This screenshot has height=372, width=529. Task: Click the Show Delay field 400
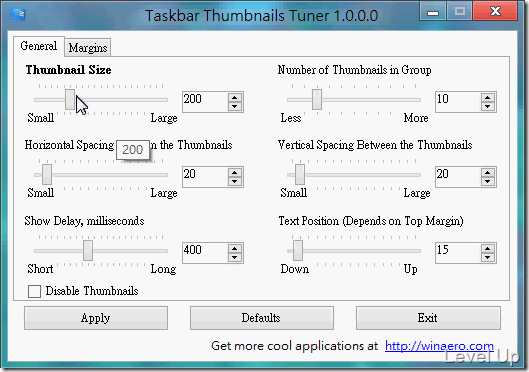coord(205,253)
